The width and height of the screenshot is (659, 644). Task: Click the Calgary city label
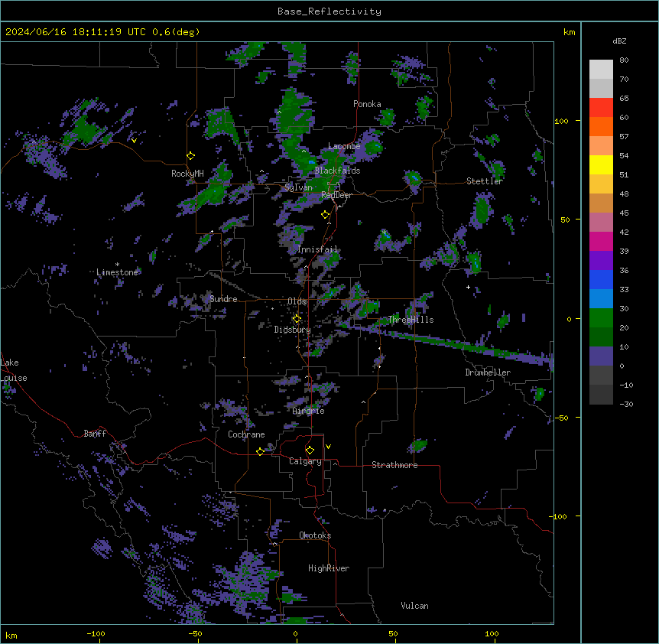305,461
